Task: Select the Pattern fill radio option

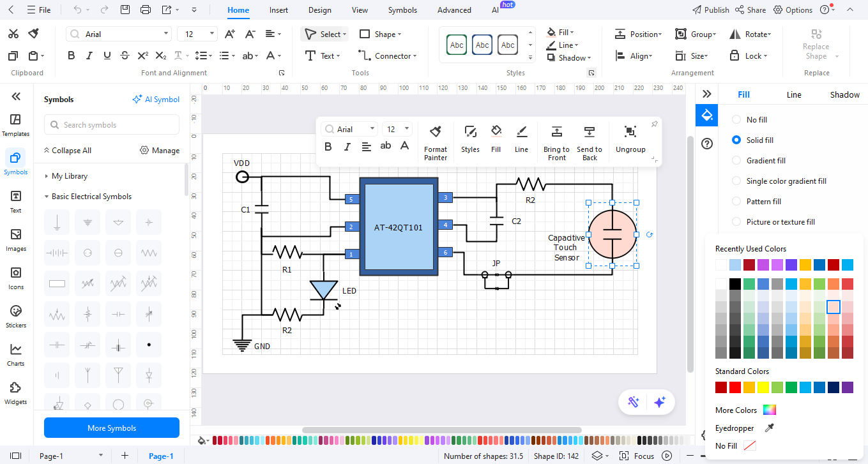Action: 736,201
